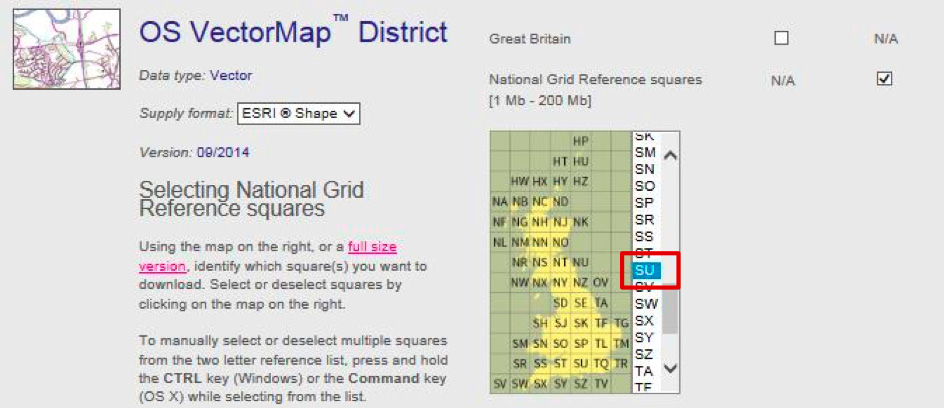Select SN in the reference list

point(647,169)
